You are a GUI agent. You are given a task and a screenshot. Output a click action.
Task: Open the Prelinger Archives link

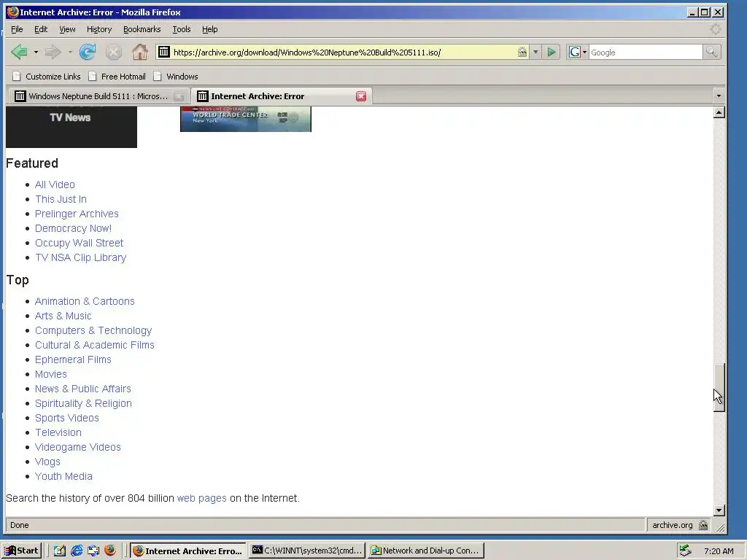pos(77,214)
